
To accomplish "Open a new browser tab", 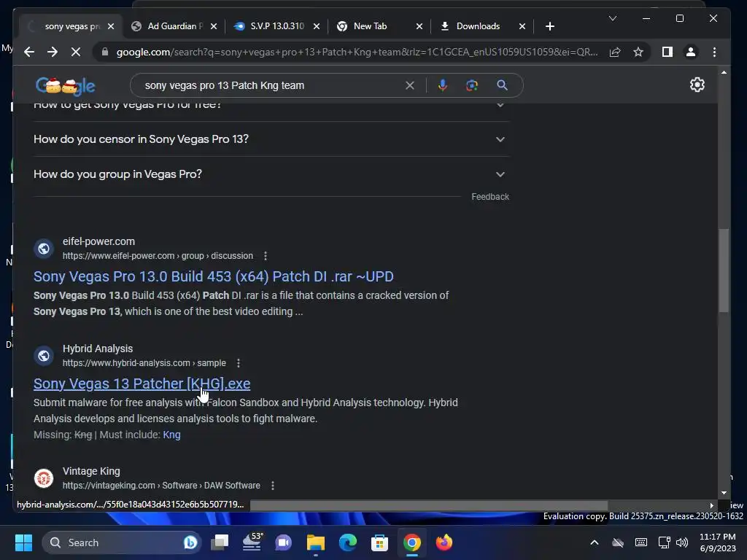I will (550, 26).
